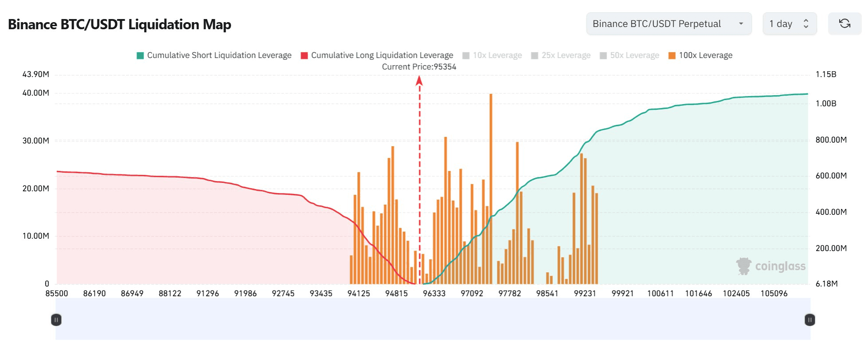Click the 85500 x-axis price label
The width and height of the screenshot is (868, 360).
pos(57,294)
